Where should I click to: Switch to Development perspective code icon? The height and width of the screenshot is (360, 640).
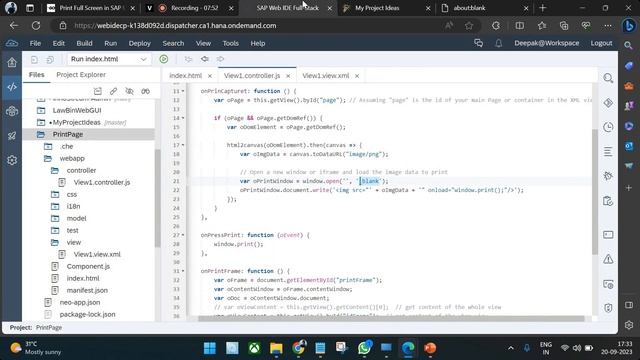(12, 87)
